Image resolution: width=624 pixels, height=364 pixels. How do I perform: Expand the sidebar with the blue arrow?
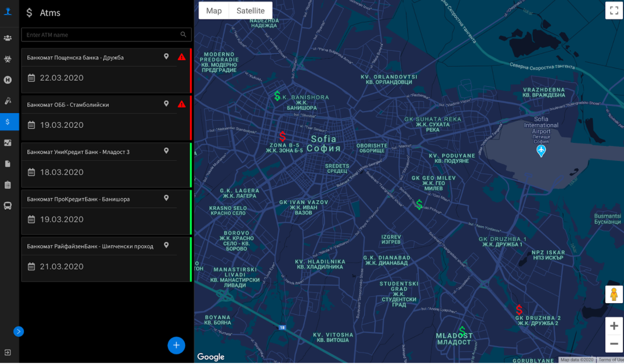(18, 332)
